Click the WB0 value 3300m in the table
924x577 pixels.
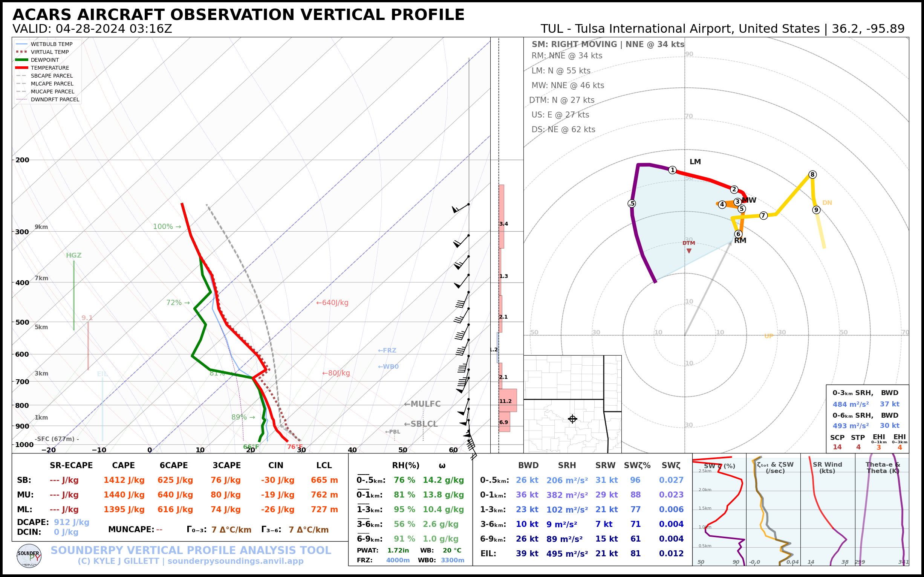click(453, 560)
